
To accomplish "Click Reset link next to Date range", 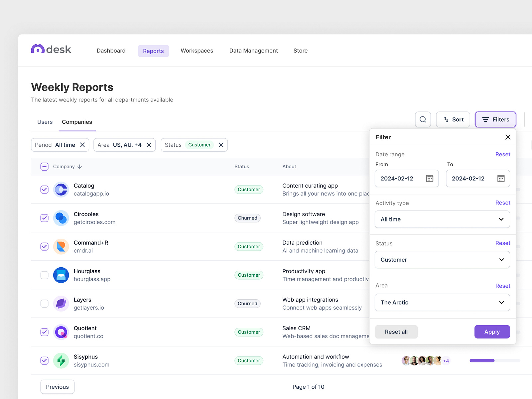I will click(502, 154).
